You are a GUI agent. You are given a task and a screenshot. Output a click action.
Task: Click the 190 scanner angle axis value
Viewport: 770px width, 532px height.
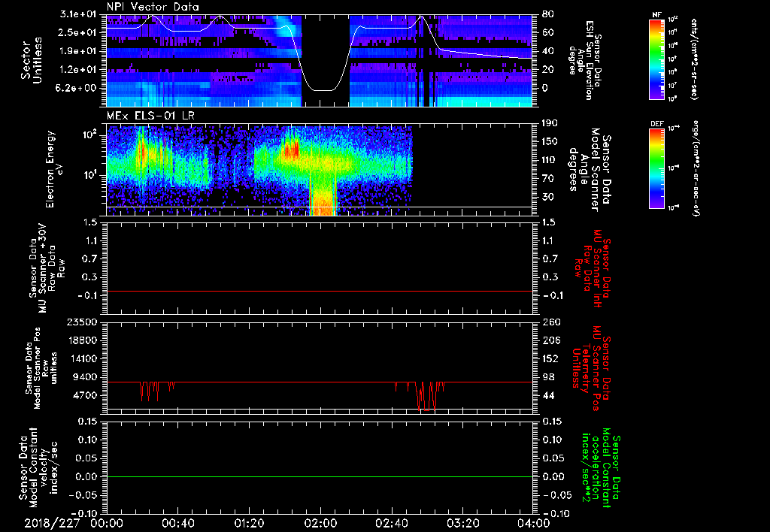[x=550, y=123]
